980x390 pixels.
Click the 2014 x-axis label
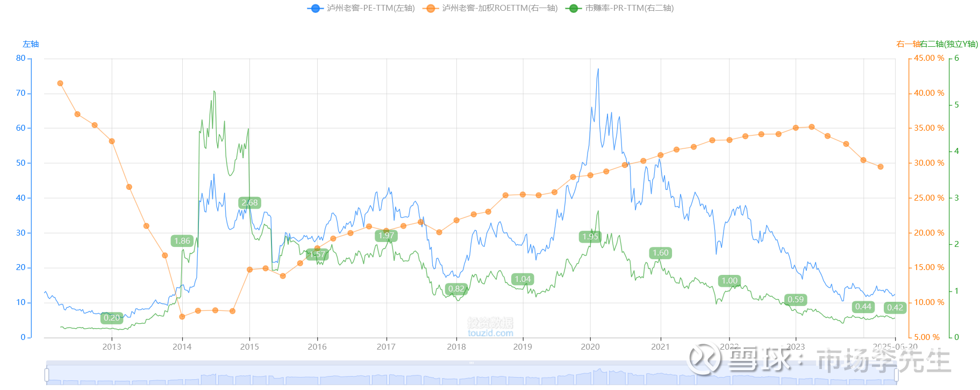[182, 347]
